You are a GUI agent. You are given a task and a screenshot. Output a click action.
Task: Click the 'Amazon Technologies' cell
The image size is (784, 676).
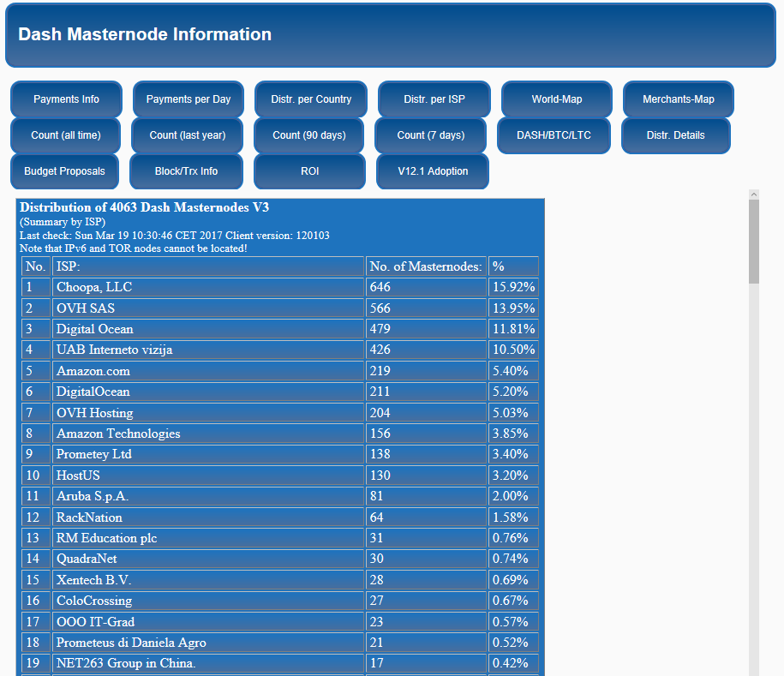click(x=208, y=434)
